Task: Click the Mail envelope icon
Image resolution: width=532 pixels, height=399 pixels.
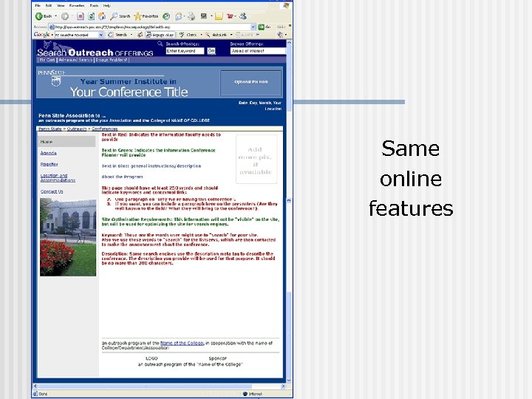Action: (x=179, y=16)
